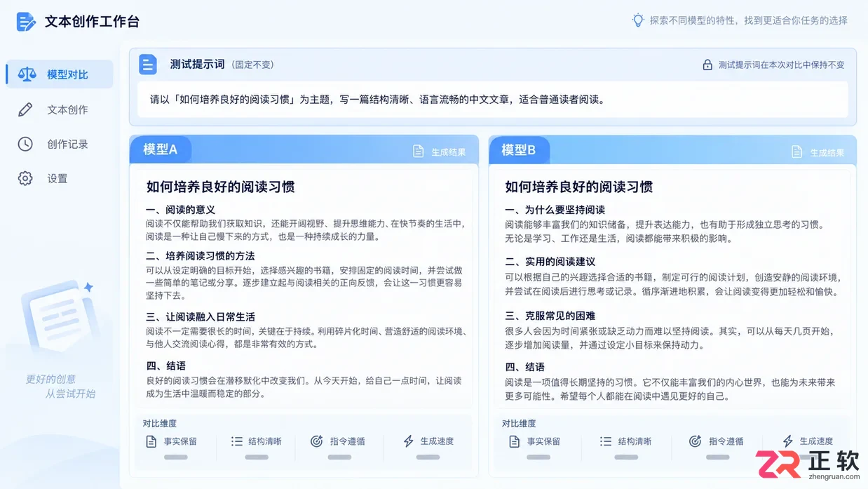Click heading 一、为什么要坚持阅读

pyautogui.click(x=555, y=210)
